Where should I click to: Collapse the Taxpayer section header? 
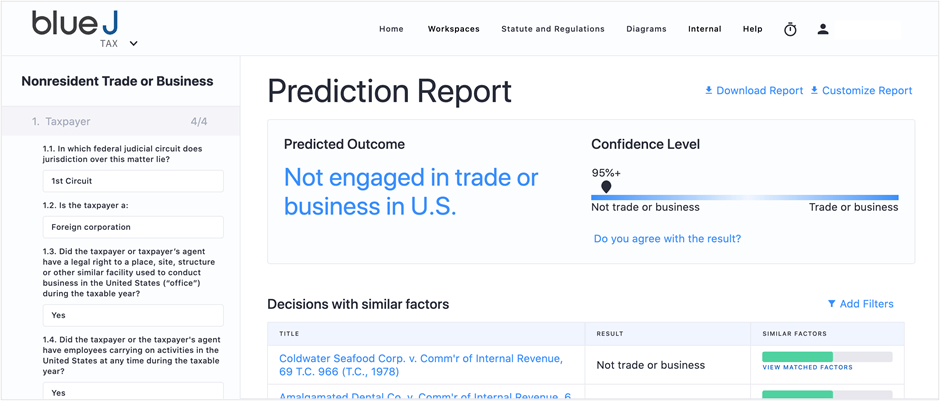point(120,122)
